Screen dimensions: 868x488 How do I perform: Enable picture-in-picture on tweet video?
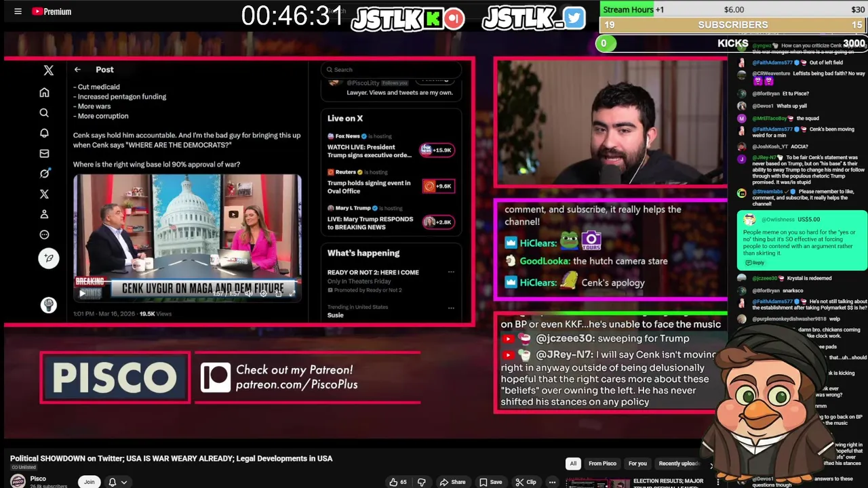click(x=278, y=293)
